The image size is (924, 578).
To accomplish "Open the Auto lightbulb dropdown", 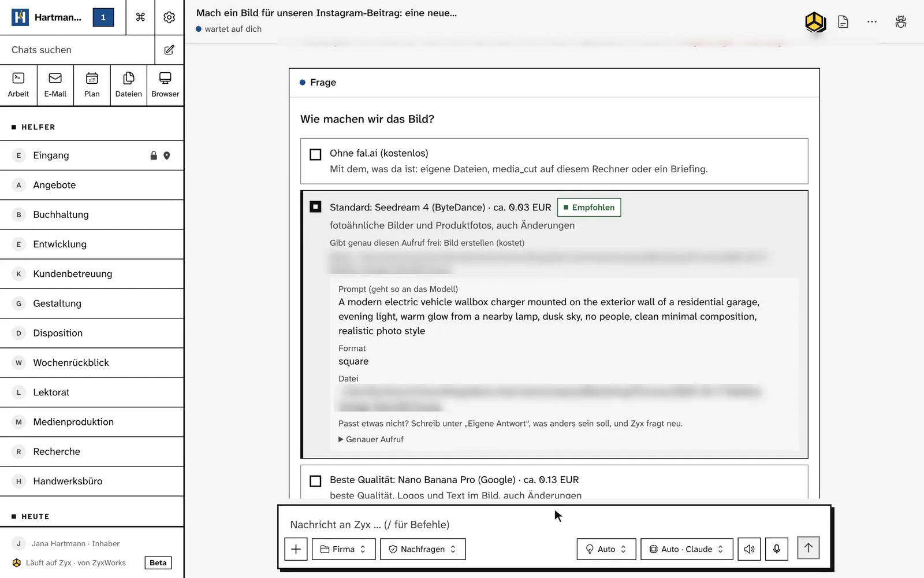I will pos(606,549).
